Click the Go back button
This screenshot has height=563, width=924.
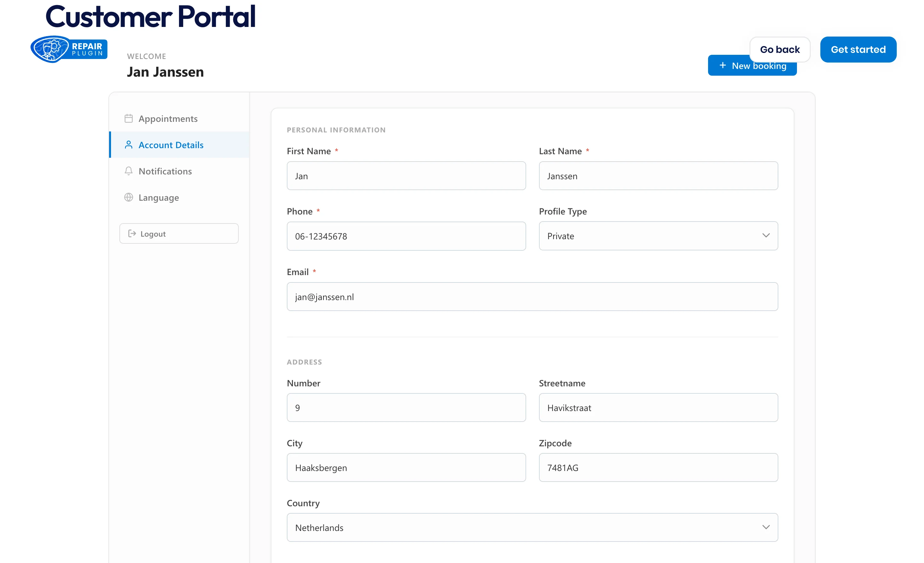tap(780, 49)
